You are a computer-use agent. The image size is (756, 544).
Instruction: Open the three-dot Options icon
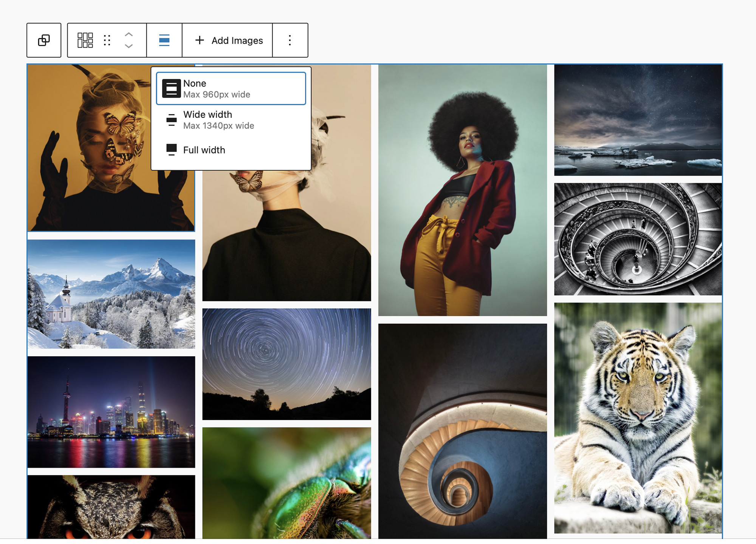290,40
